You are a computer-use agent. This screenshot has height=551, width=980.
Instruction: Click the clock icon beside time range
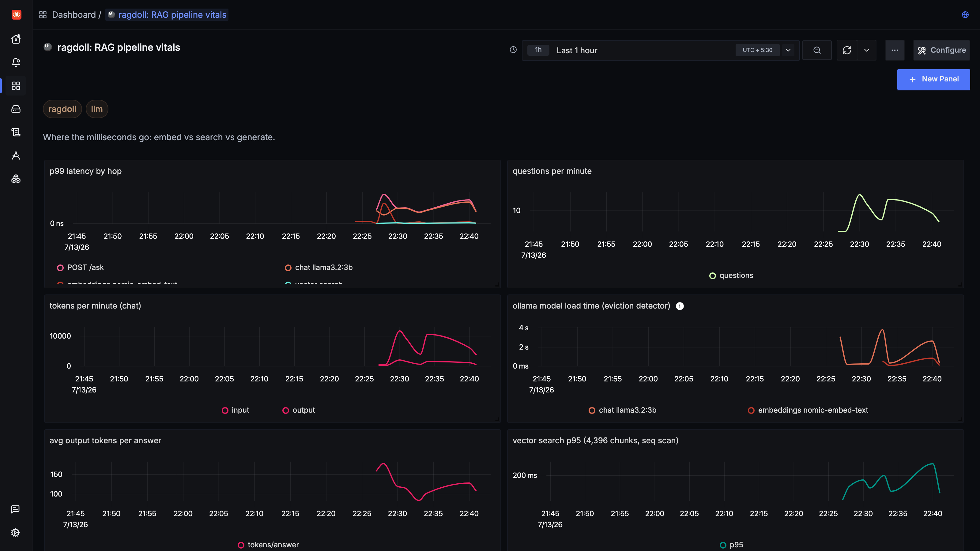tap(513, 50)
